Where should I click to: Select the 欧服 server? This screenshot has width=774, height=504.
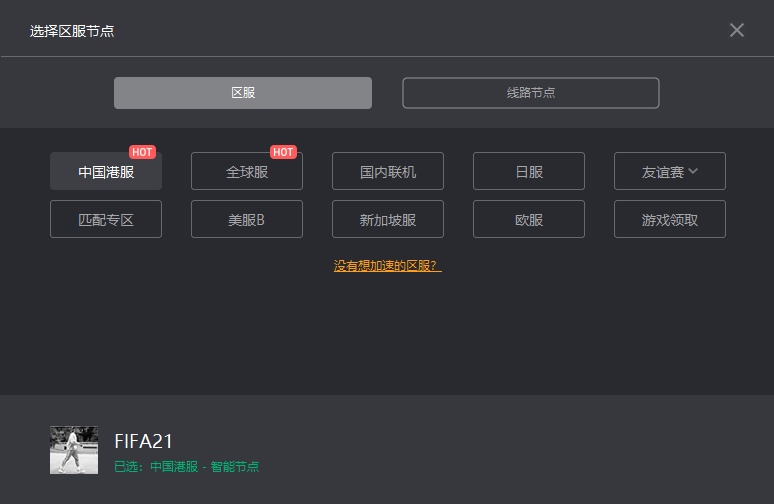pyautogui.click(x=529, y=219)
